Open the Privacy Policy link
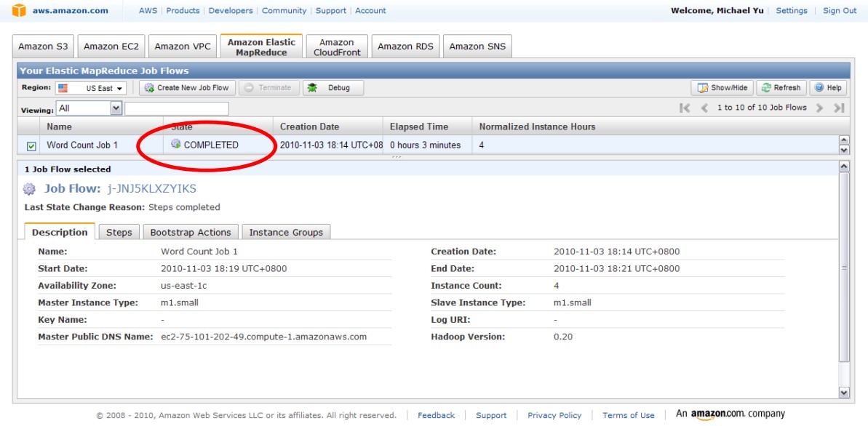This screenshot has height=426, width=868. pyautogui.click(x=554, y=416)
